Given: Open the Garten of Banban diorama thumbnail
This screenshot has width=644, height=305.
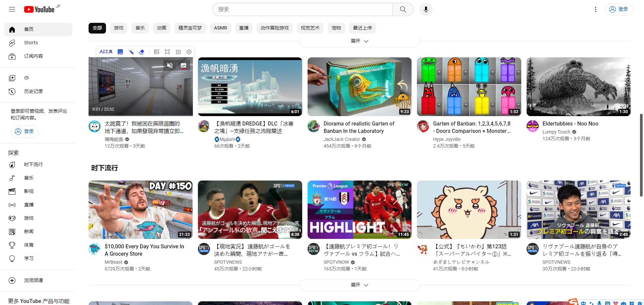Looking at the screenshot, I should click(360, 87).
